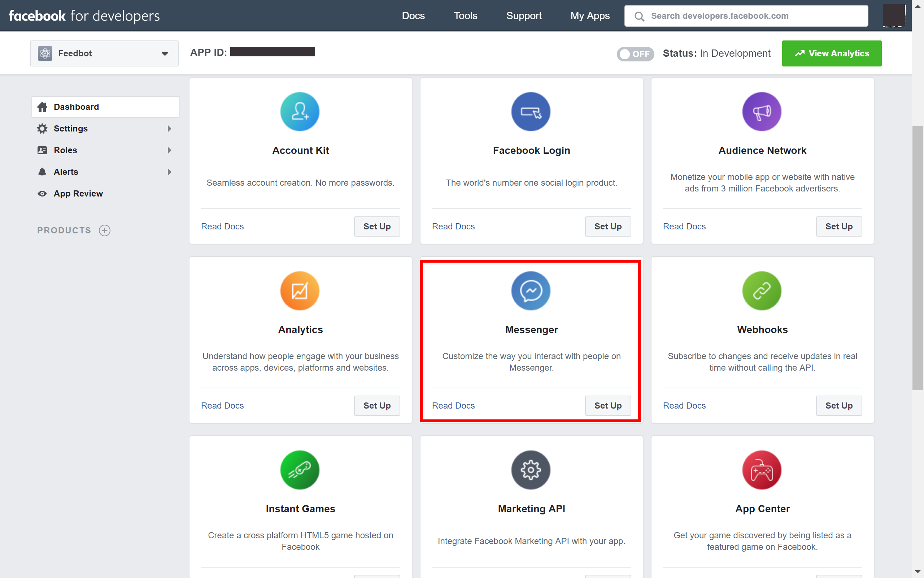The image size is (924, 578).
Task: Set up Facebook Login
Action: [608, 226]
